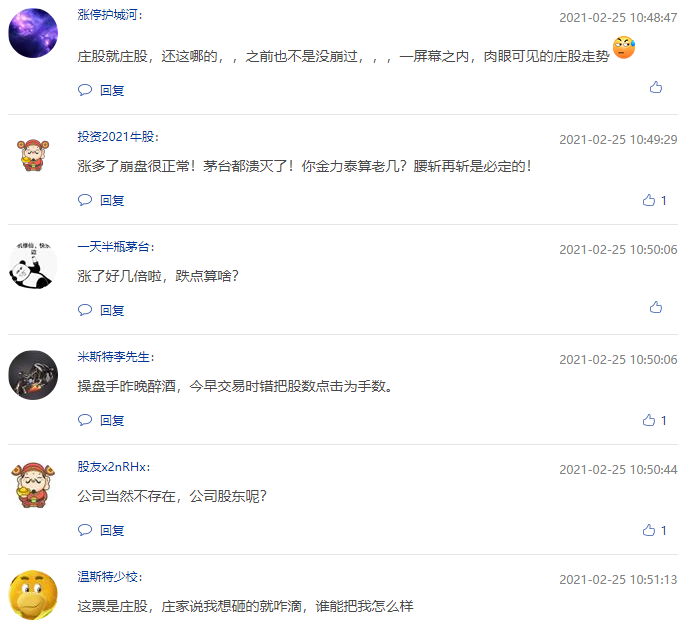Reply to 一天半瓶茅台's comment via 回复

(112, 310)
